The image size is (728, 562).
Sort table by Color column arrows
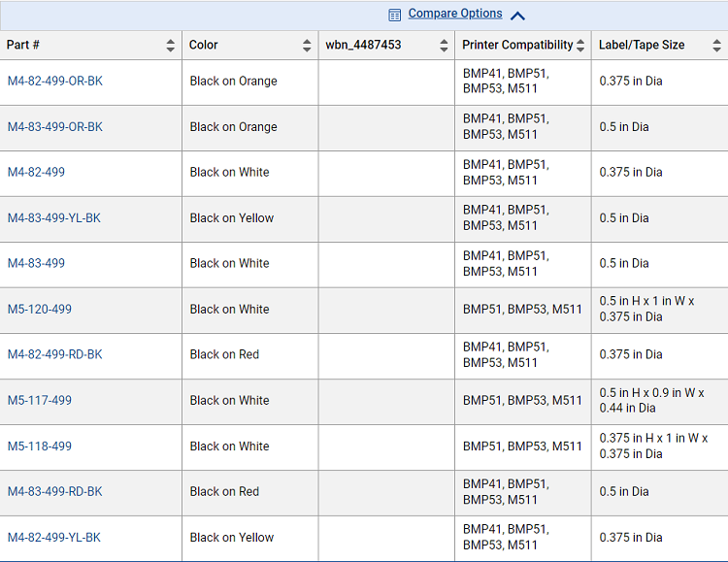[307, 45]
